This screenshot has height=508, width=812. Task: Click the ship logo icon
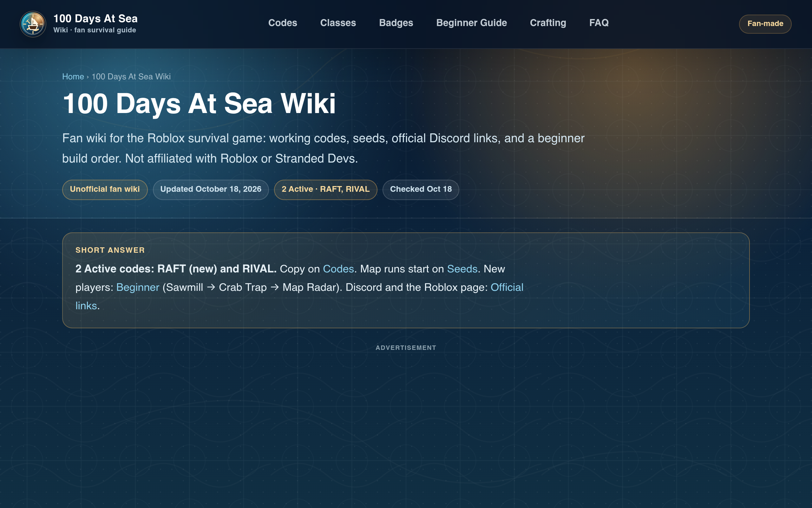coord(33,24)
